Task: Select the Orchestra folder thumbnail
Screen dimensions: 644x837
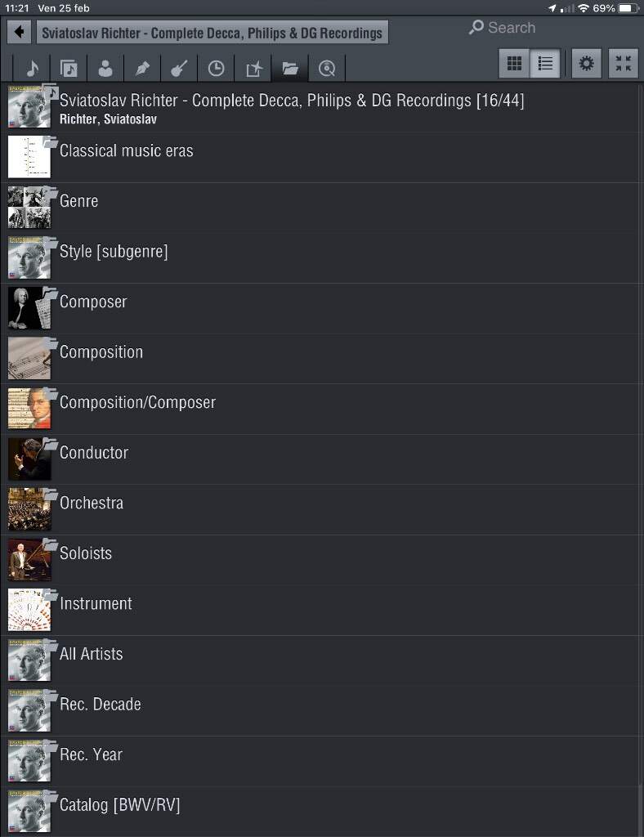Action: (x=29, y=509)
